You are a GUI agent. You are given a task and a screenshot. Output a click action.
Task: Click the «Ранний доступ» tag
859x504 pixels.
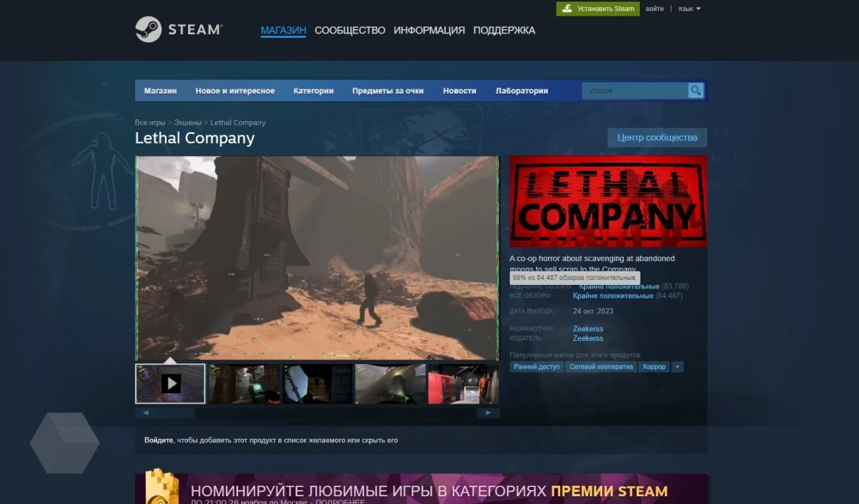pyautogui.click(x=537, y=367)
